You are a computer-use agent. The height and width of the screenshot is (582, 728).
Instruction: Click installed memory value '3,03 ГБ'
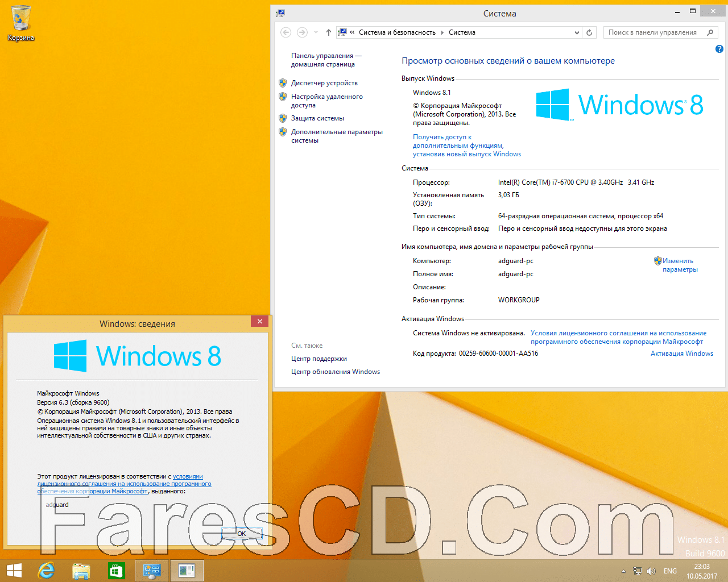click(508, 195)
